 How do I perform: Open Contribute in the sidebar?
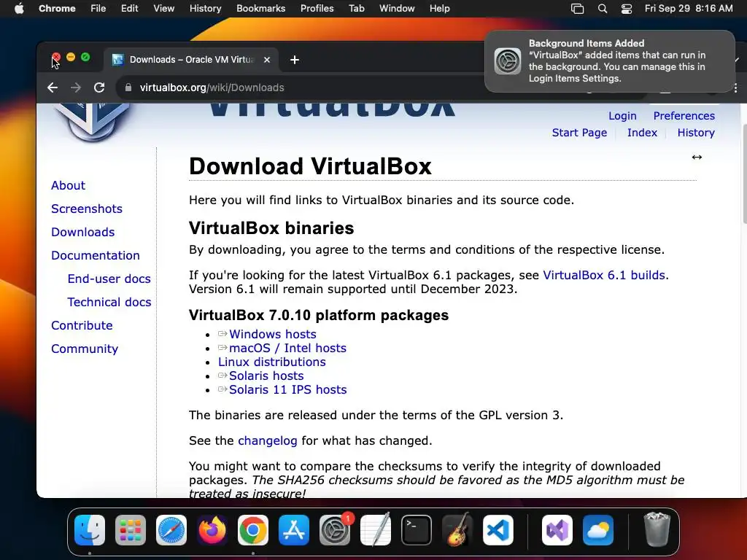tap(82, 325)
